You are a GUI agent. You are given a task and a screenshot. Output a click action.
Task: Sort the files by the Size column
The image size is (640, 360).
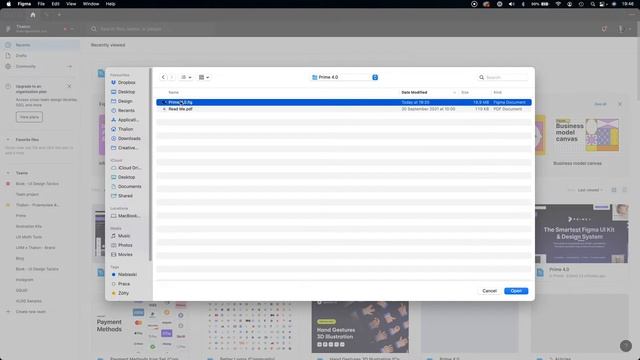[x=465, y=93]
